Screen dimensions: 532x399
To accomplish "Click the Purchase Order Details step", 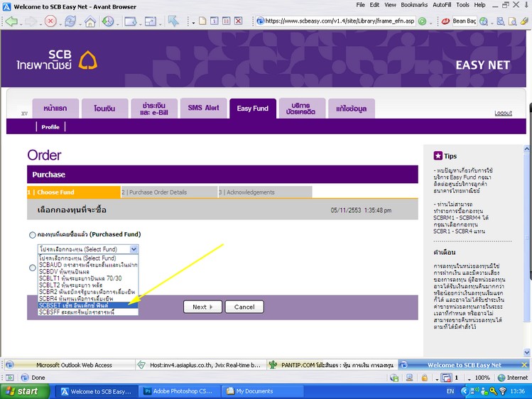I will coord(169,192).
